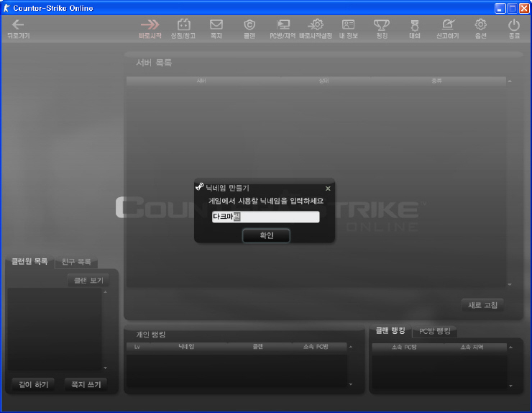
Task: Click the 클랜 보기 button
Action: pos(88,280)
